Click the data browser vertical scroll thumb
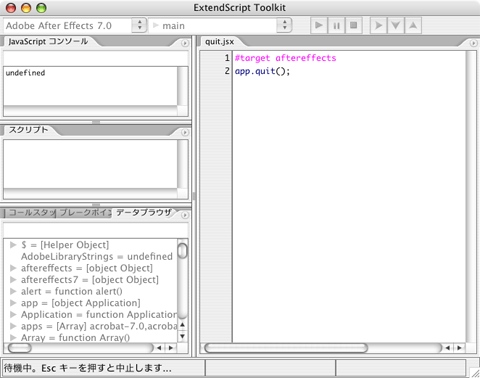 pyautogui.click(x=182, y=251)
